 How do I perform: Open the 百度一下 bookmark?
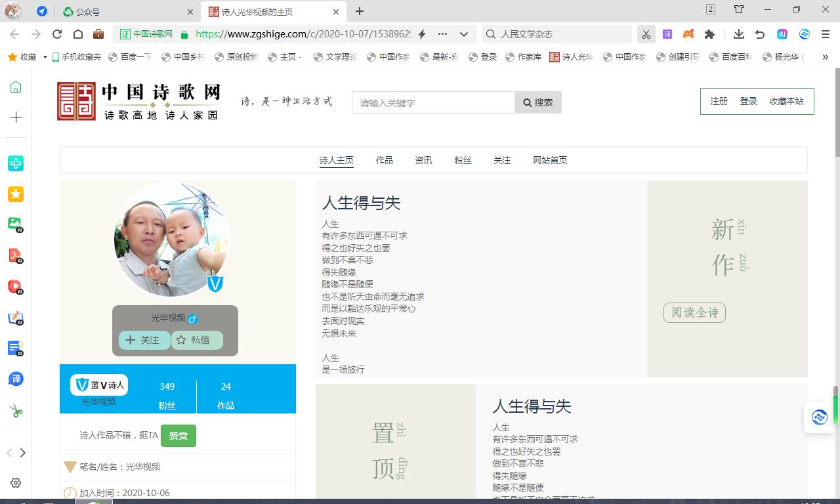click(x=130, y=57)
